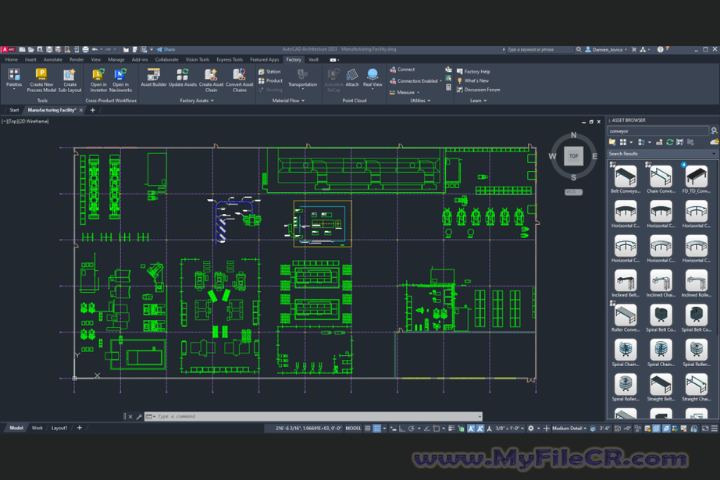This screenshot has height=480, width=720.
Task: Click the customization menu icon in status bar
Action: (714, 429)
